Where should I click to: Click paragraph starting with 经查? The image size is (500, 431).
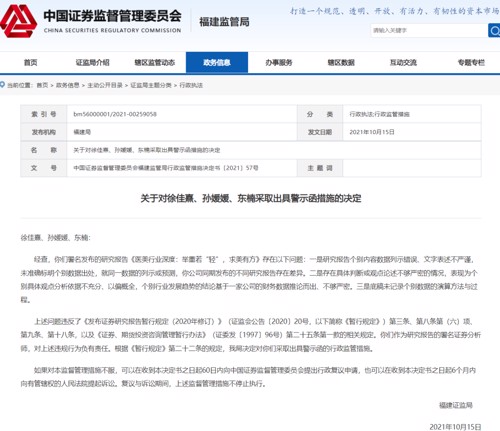click(250, 279)
